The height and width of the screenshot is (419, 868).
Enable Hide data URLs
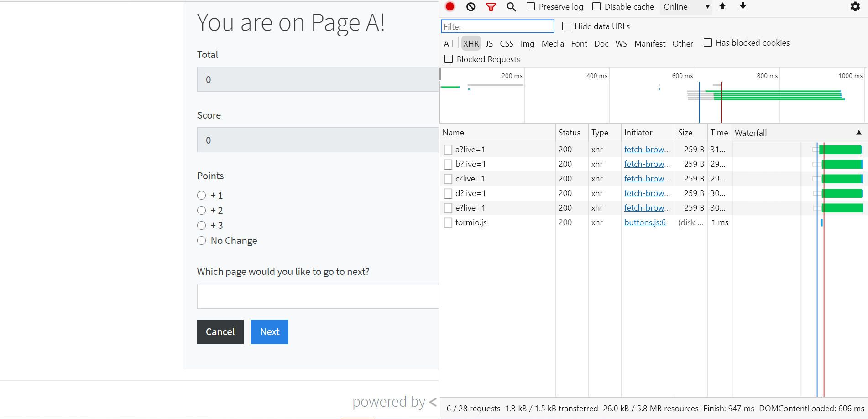[x=566, y=26]
